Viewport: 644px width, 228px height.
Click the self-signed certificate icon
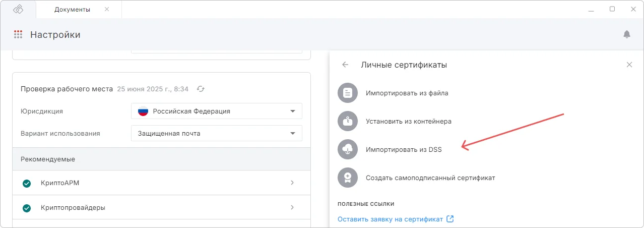[347, 178]
